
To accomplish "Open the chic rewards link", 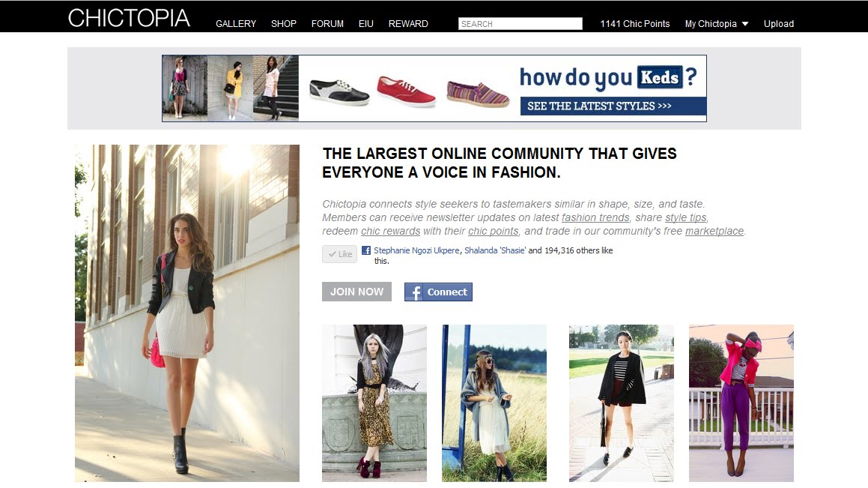I will [390, 231].
